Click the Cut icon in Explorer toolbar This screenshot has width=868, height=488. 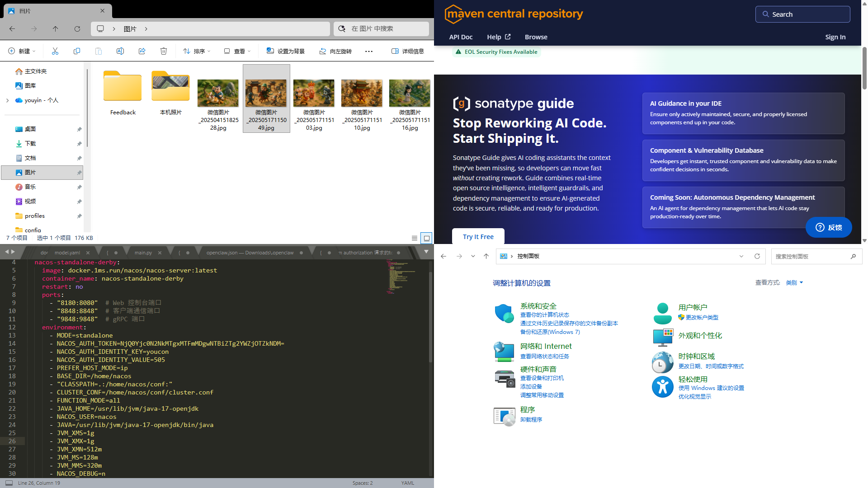[x=55, y=51]
